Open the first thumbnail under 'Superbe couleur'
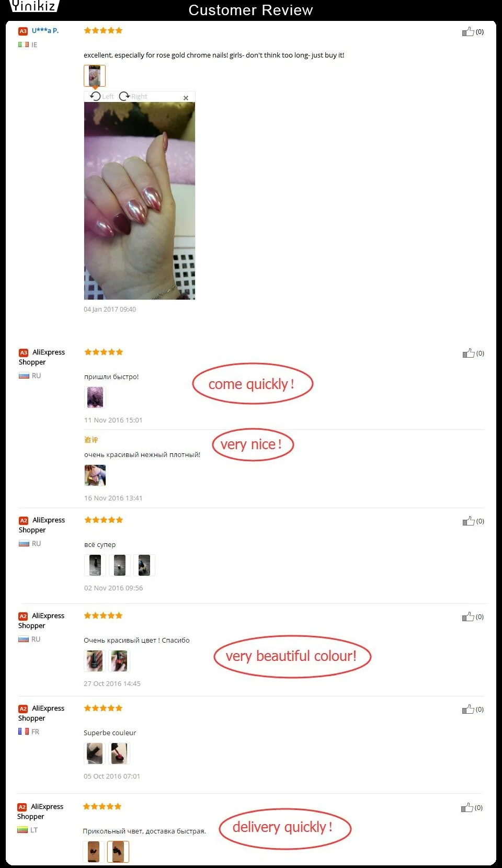Screen dimensions: 502x868 [95, 753]
